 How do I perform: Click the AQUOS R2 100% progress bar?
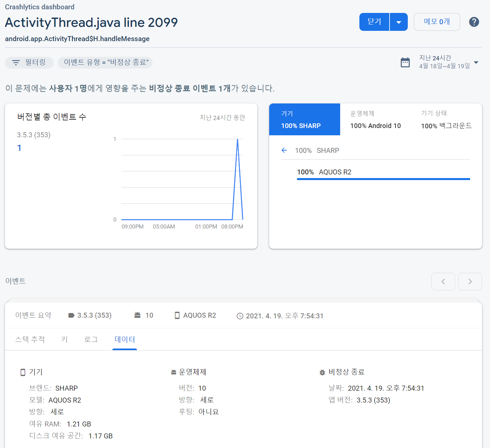[x=383, y=179]
